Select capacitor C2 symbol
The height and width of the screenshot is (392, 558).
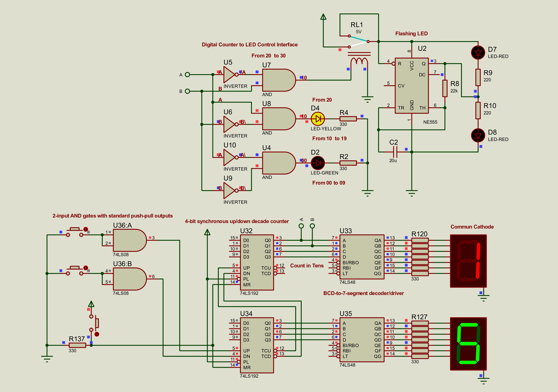tap(395, 152)
